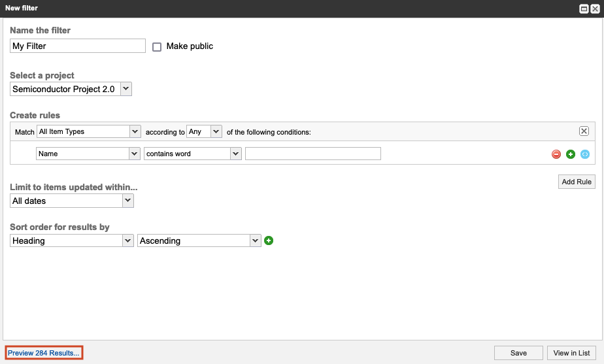Expand the All Item Types dropdown

point(89,131)
